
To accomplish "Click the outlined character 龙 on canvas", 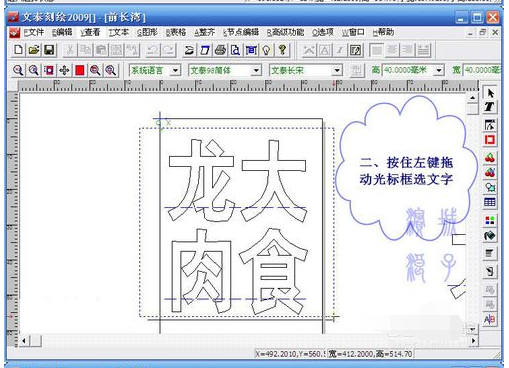I will [x=201, y=180].
